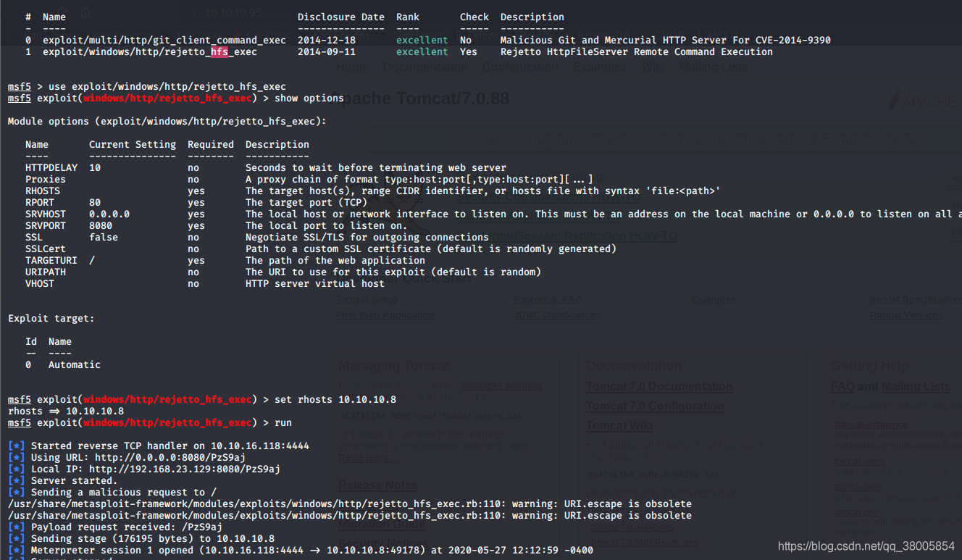The height and width of the screenshot is (560, 962).
Task: Select the RPORT option name
Action: point(40,202)
